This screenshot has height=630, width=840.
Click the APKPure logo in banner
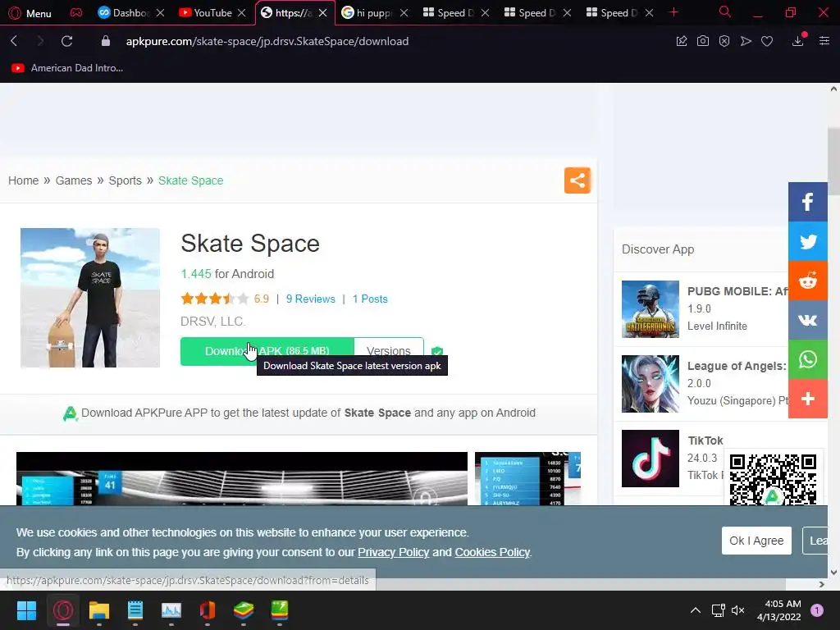coord(71,413)
